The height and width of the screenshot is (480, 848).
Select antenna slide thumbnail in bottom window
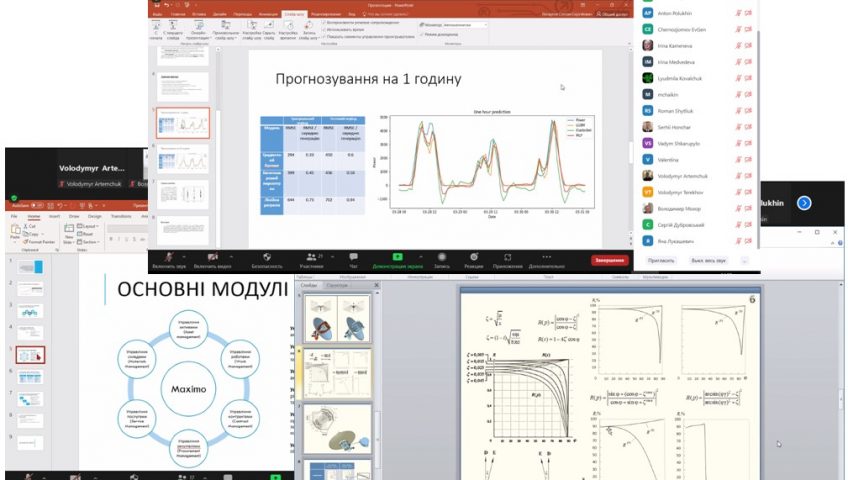337,318
